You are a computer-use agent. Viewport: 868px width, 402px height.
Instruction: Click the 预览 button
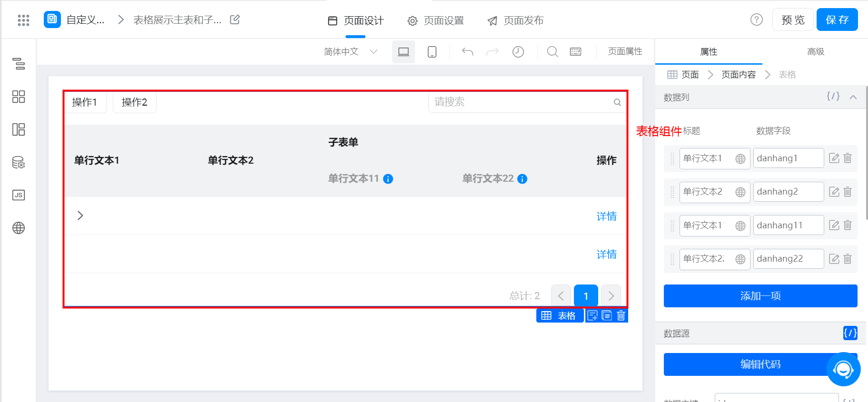[x=793, y=20]
